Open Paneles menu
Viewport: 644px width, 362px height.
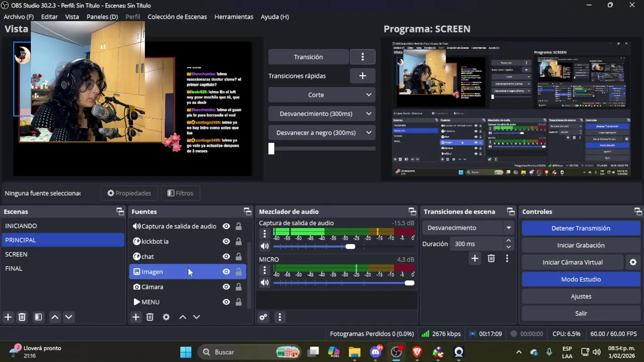pyautogui.click(x=102, y=17)
